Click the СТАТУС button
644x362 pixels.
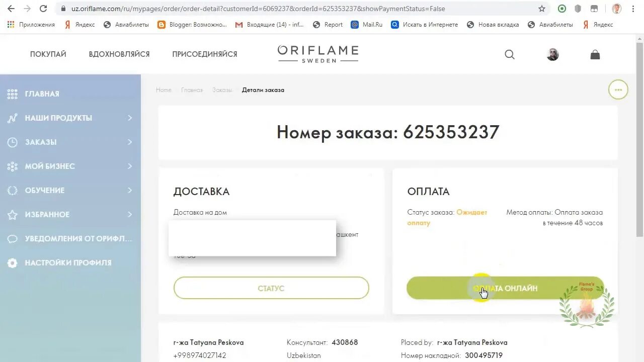coord(271,288)
